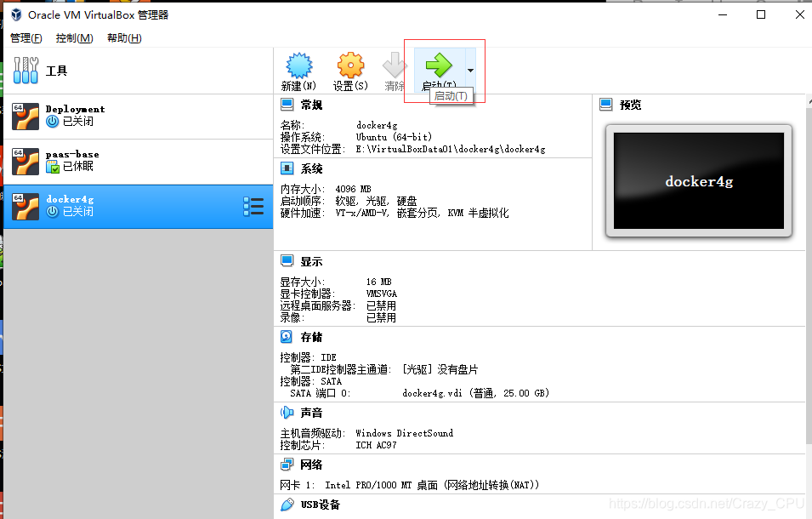The height and width of the screenshot is (519, 812).
Task: Click the 系统 system section icon
Action: pyautogui.click(x=287, y=168)
